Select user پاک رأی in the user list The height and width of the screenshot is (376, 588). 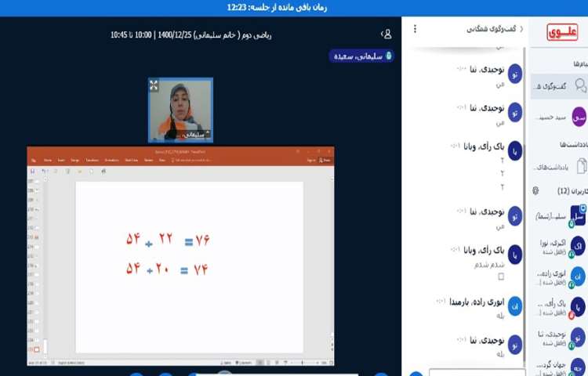point(561,307)
